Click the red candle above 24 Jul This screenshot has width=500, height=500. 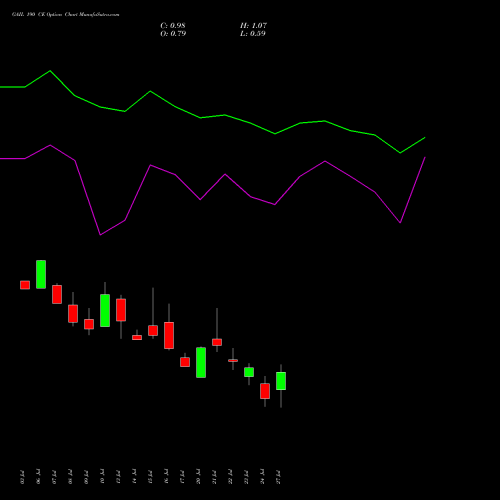point(265,391)
